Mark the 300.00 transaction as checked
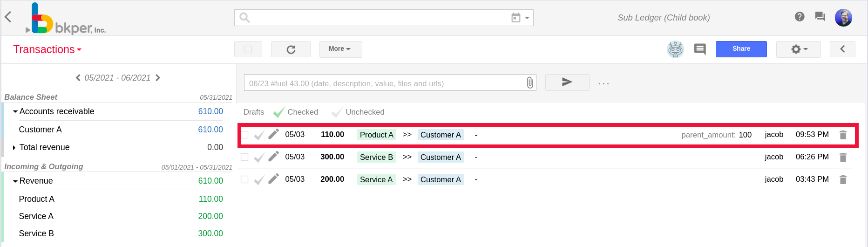Viewport: 868px width, 247px height. pos(259,158)
